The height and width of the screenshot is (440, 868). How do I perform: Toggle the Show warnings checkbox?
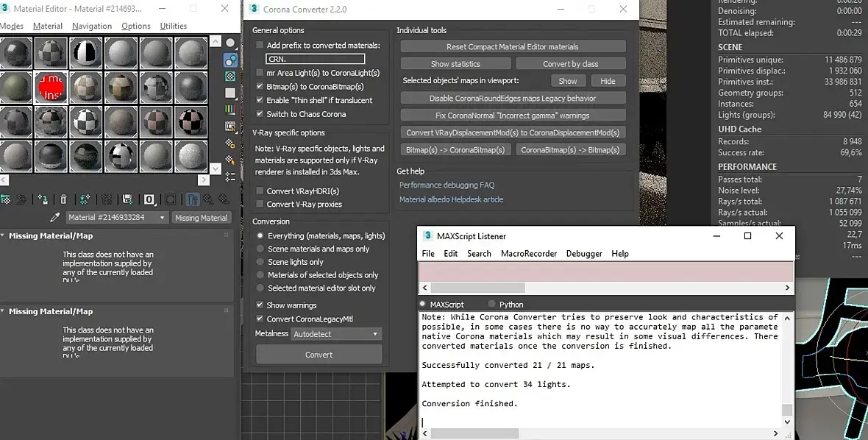[260, 305]
